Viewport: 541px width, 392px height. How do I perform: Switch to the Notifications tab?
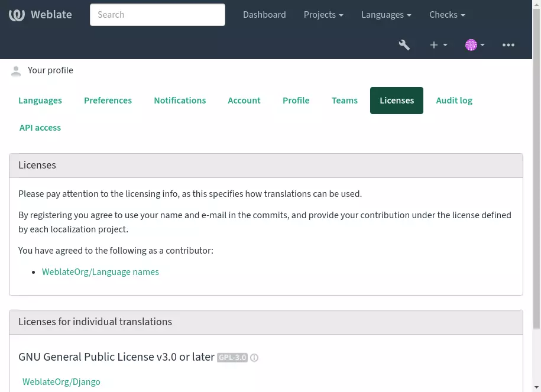coord(180,101)
